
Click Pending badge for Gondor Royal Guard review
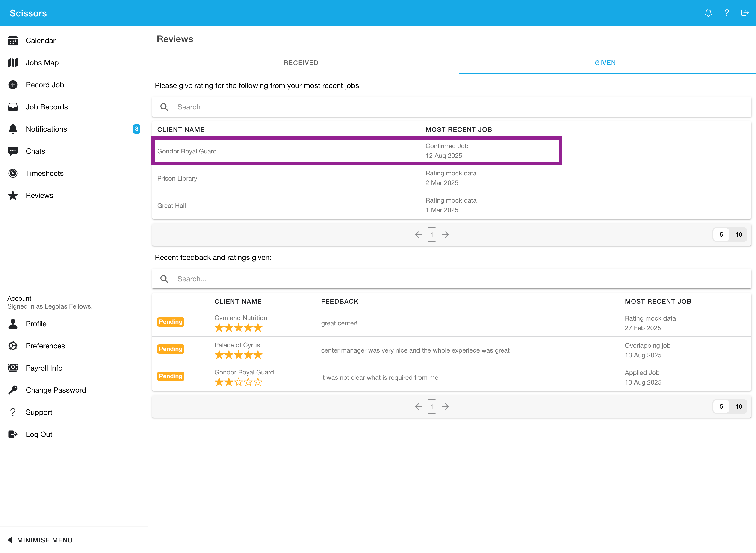171,376
